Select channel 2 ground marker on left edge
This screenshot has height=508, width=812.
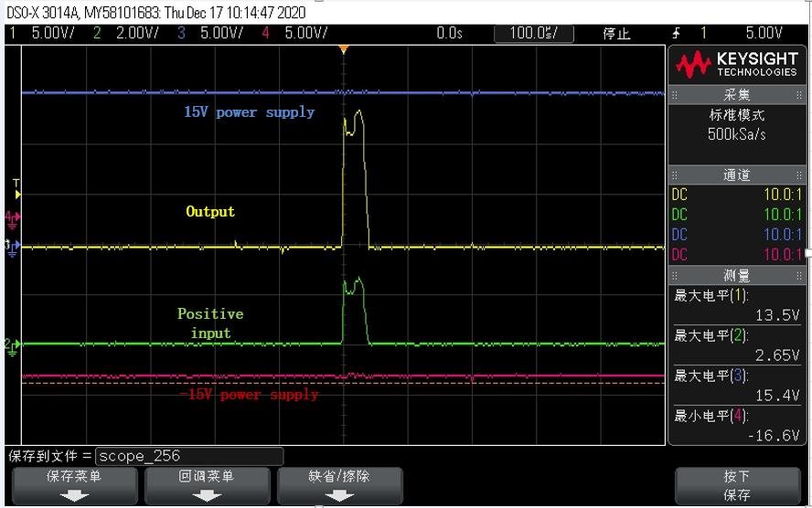13,346
